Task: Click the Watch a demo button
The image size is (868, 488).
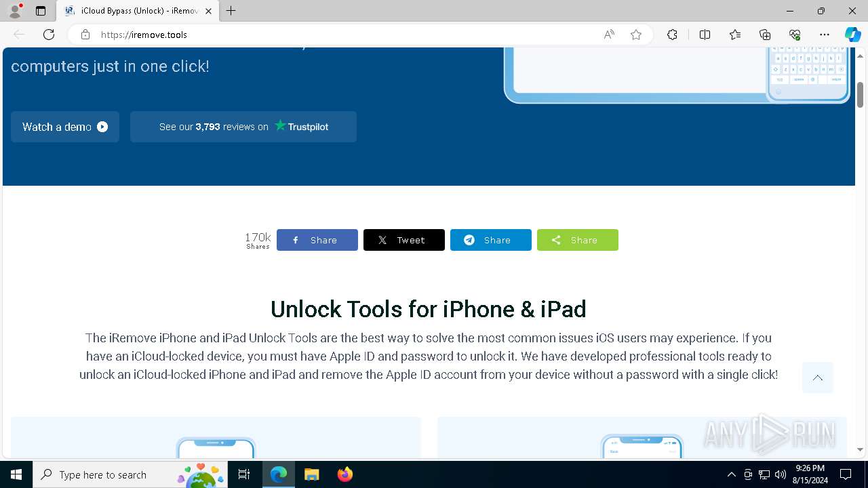Action: coord(65,127)
